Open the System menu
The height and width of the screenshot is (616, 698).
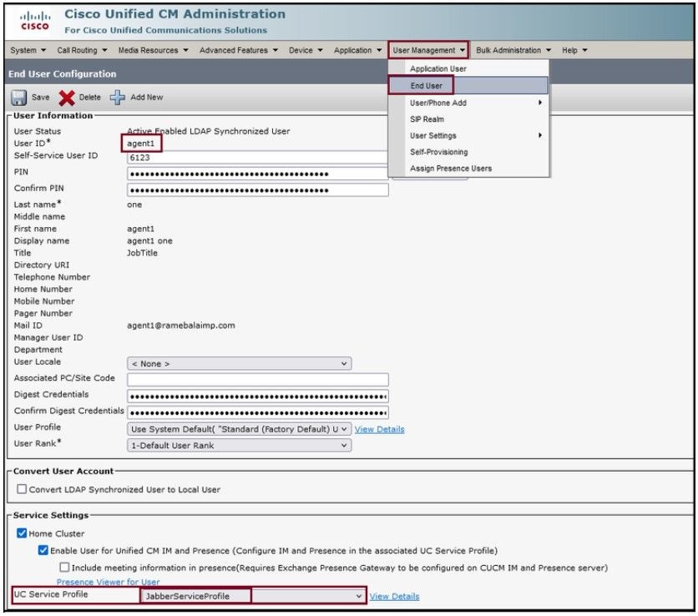click(x=28, y=50)
